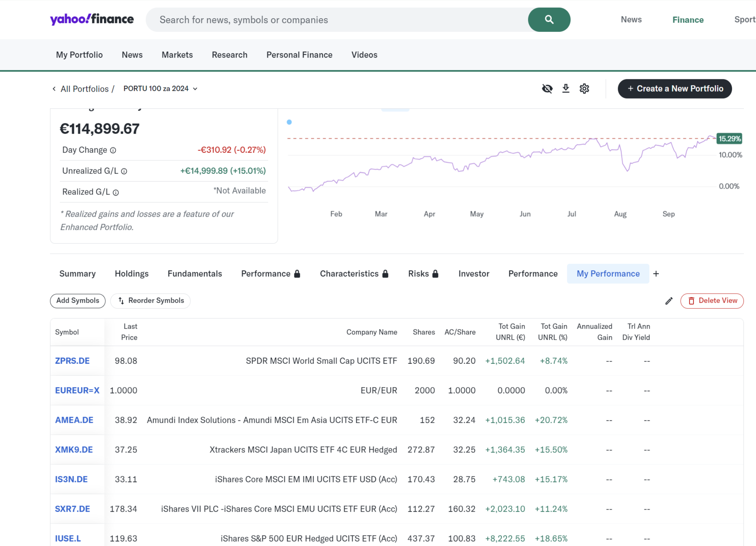Click Delete View button
The image size is (756, 546).
[x=712, y=301]
